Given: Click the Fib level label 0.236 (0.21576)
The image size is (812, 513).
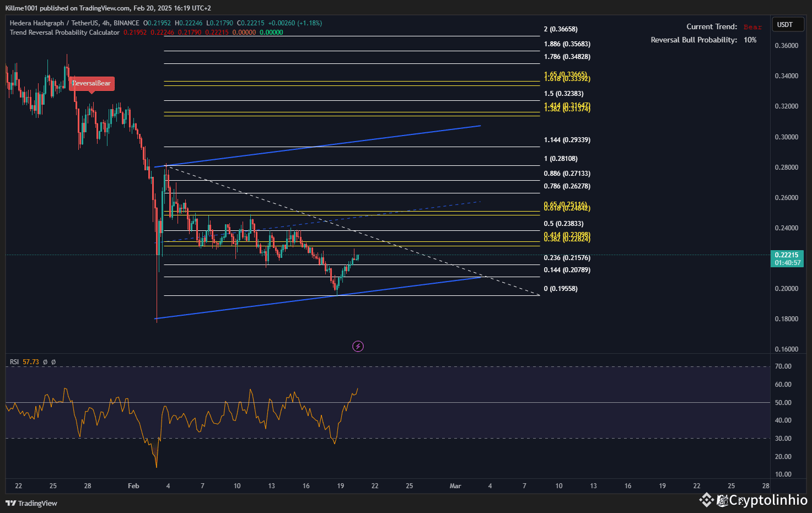Looking at the screenshot, I should 567,258.
